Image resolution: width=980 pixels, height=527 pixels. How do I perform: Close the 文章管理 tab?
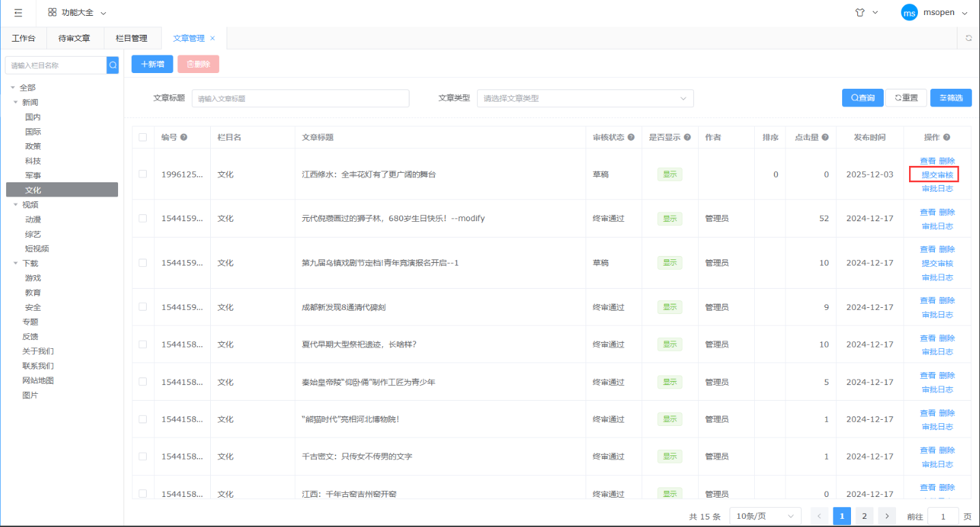tap(212, 38)
